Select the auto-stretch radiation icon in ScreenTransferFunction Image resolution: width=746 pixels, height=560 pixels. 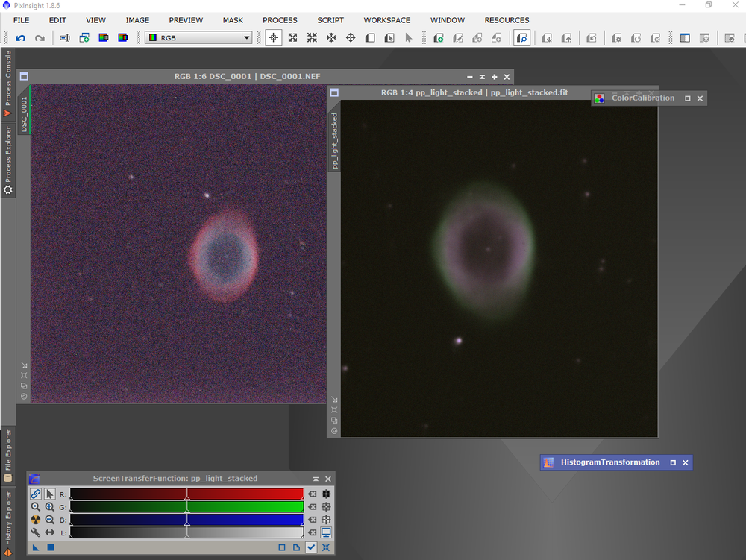[35, 520]
